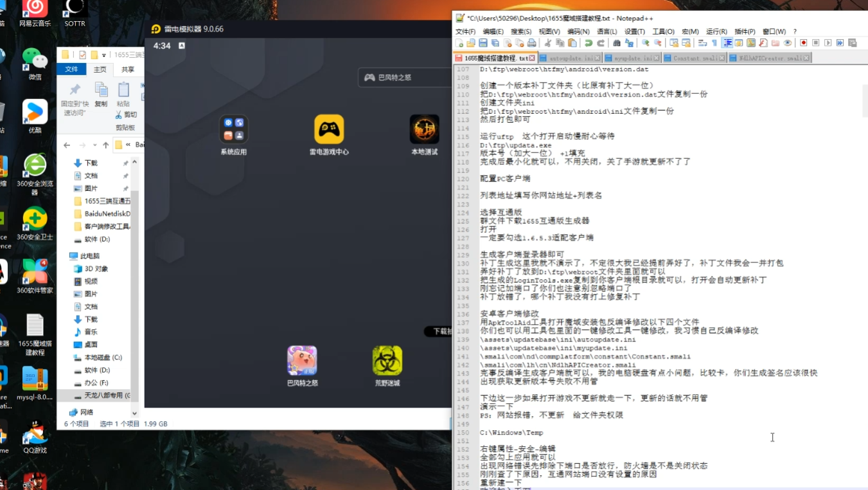Switch to the Constant.smali tab
868x490 pixels.
(x=695, y=58)
